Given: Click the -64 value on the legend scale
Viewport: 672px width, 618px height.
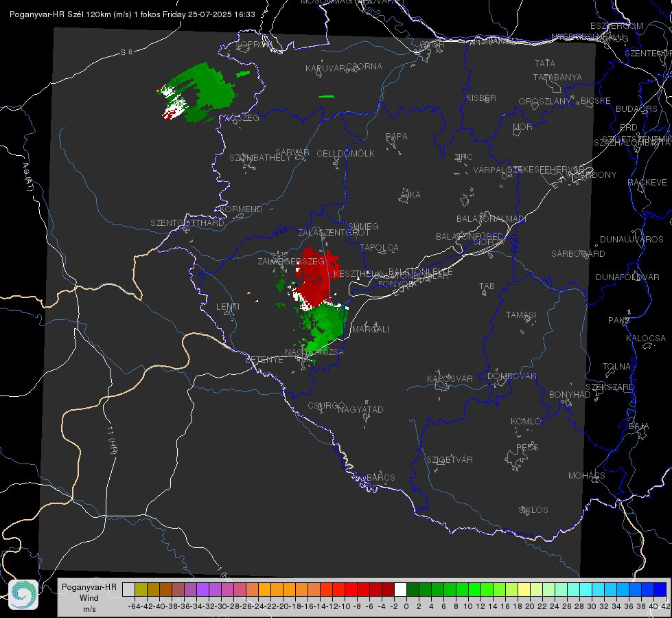Looking at the screenshot, I should click(x=135, y=606).
